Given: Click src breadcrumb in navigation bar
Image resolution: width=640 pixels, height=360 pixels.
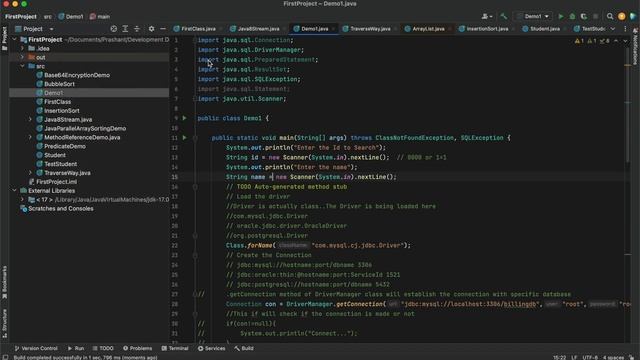Looking at the screenshot, I should pos(48,17).
